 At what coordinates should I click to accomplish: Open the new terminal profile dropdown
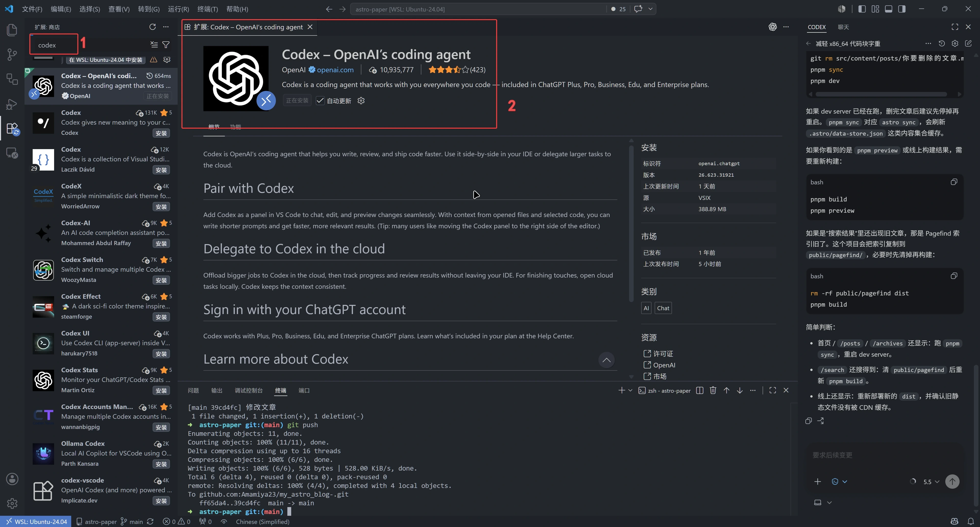(x=630, y=390)
